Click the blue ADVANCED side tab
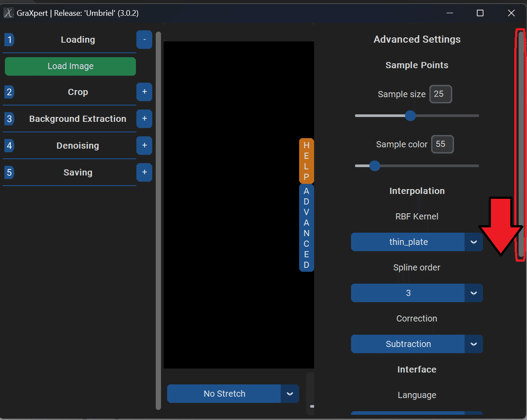Screen dimensions: 527x420 [x=307, y=228]
